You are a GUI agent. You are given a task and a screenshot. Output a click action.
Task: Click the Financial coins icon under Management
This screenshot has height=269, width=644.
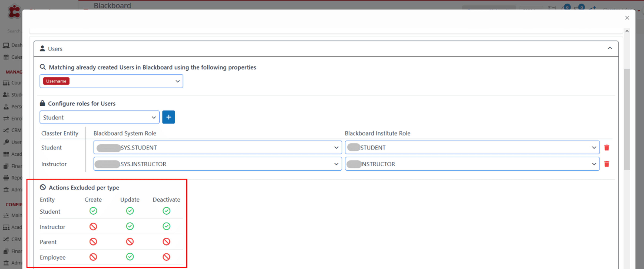coord(6,166)
